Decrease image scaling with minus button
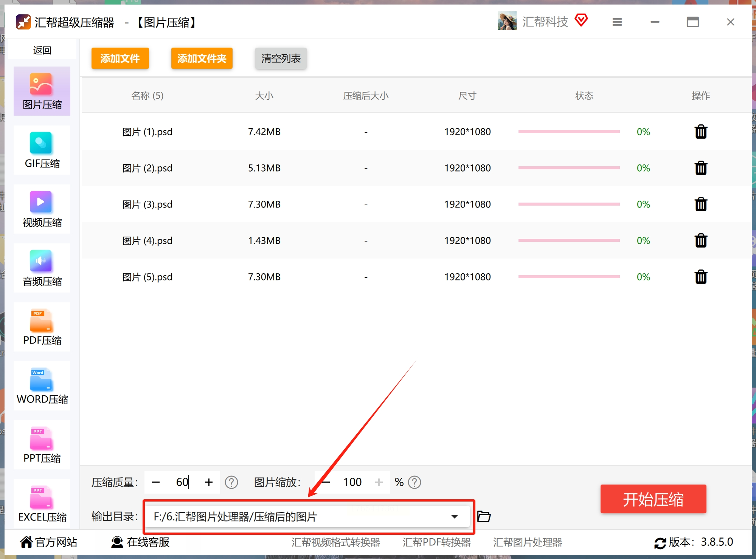Image resolution: width=756 pixels, height=559 pixels. point(326,482)
